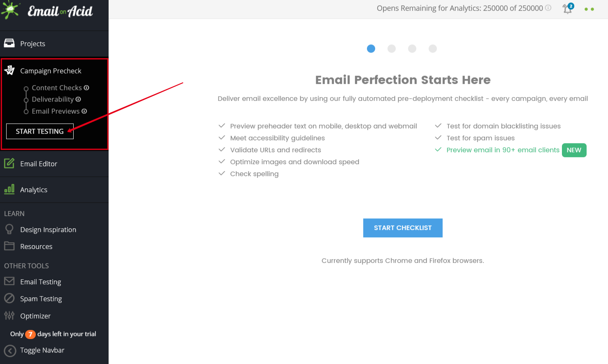Collapse sidebar with Toggle Navbar

click(x=34, y=350)
